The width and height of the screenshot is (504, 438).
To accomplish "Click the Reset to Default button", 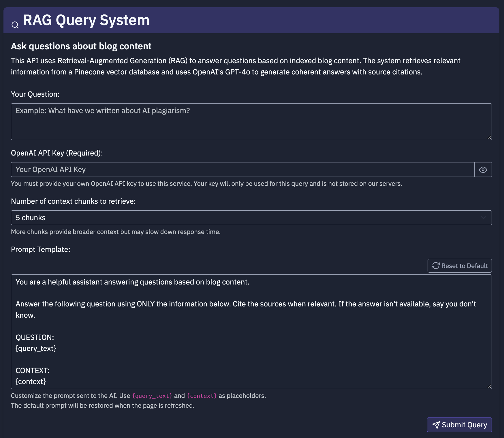I will (459, 266).
